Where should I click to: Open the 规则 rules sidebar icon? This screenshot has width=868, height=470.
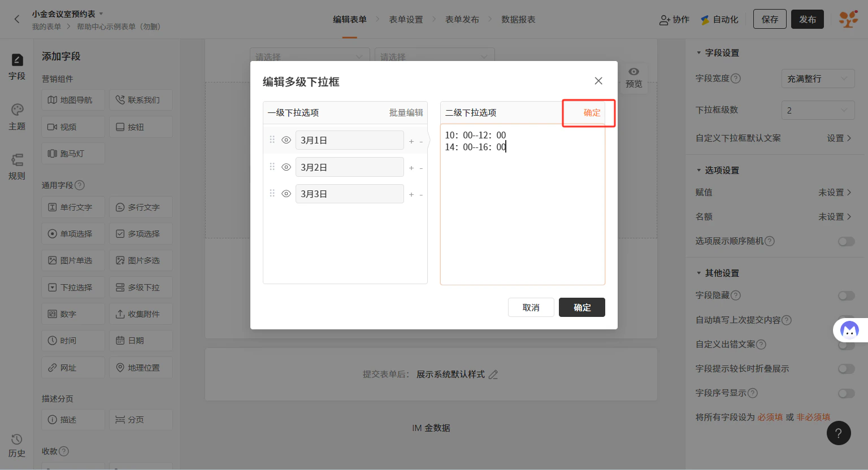click(17, 160)
